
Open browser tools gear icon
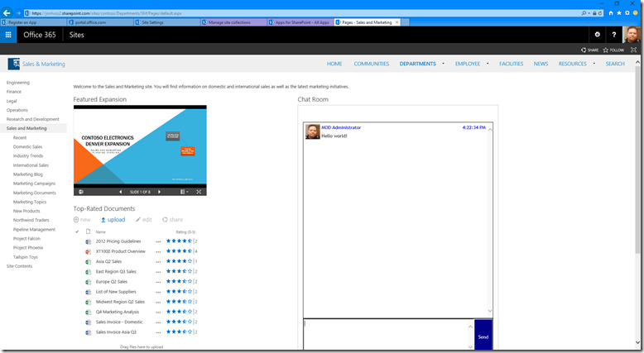627,13
